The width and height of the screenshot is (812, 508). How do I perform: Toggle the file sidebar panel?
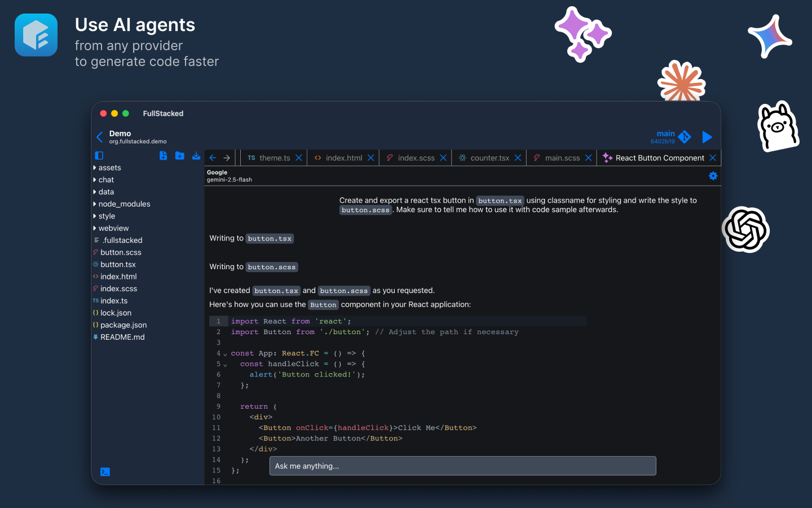point(99,155)
